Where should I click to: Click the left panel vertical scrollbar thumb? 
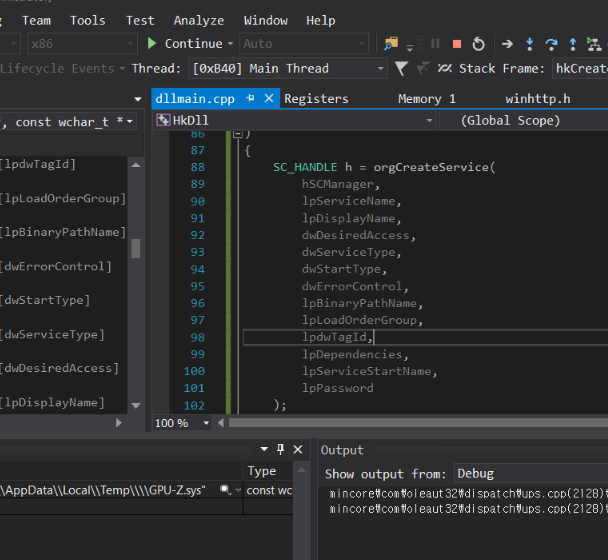tap(136, 248)
